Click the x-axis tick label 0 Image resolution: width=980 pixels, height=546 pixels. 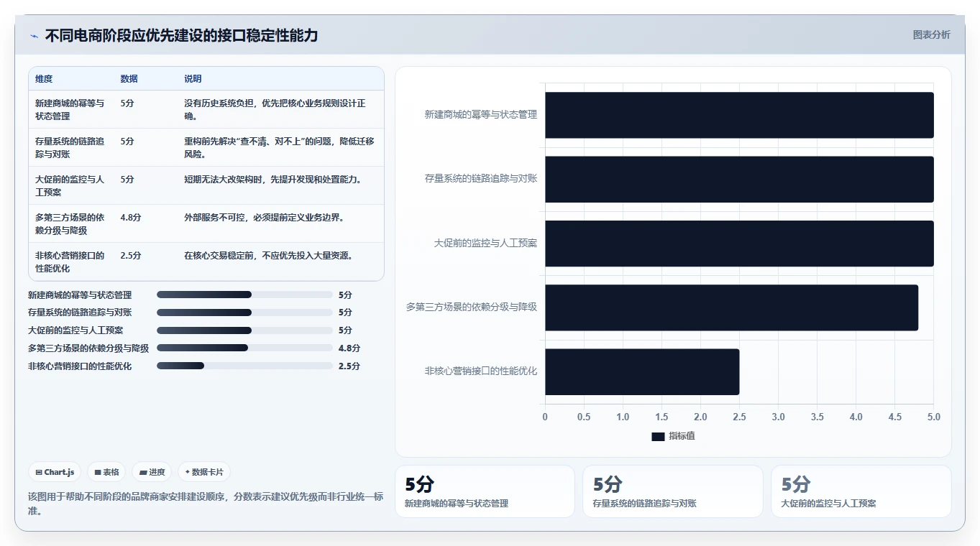click(545, 417)
